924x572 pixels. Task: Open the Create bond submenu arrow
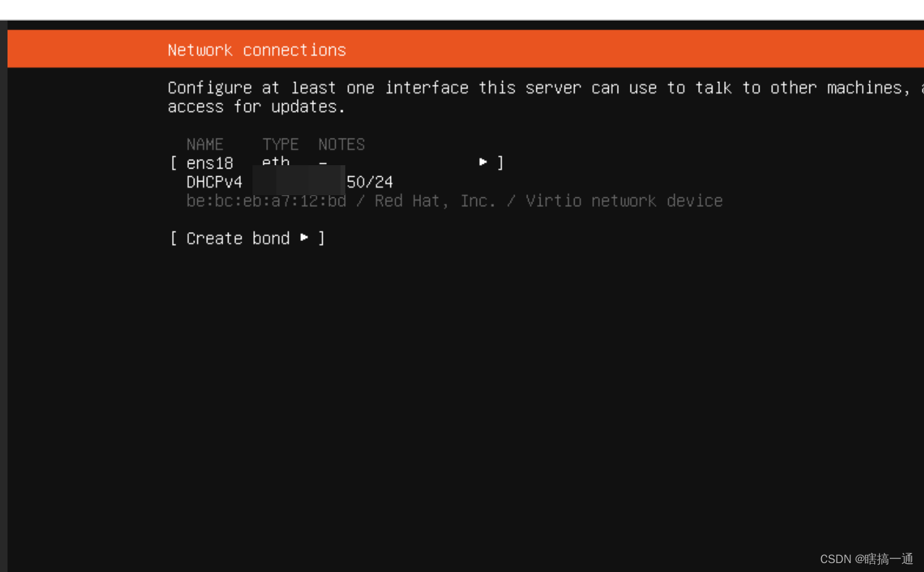click(x=304, y=238)
